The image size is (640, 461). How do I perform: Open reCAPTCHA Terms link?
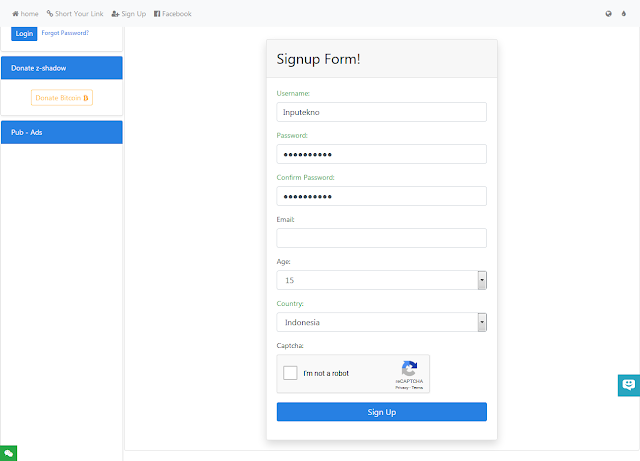point(417,388)
